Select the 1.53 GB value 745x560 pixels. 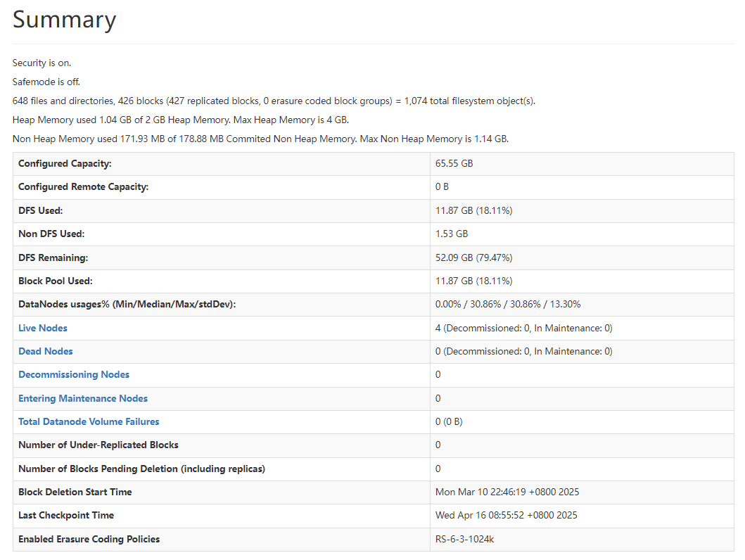[452, 234]
